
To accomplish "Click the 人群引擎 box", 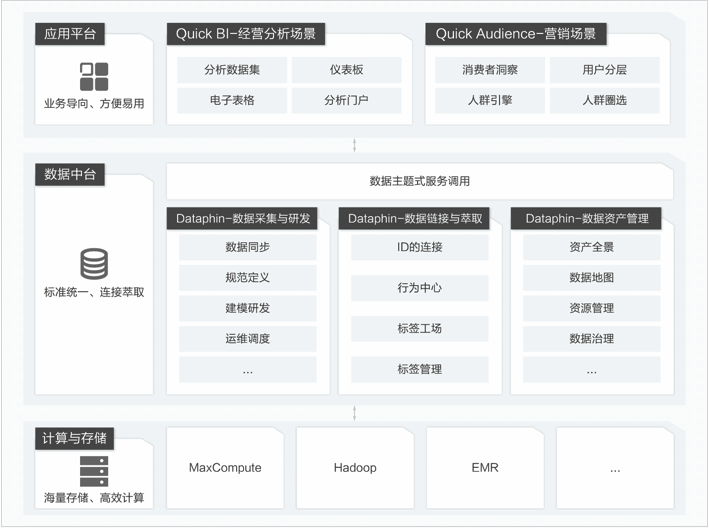I will 490,100.
